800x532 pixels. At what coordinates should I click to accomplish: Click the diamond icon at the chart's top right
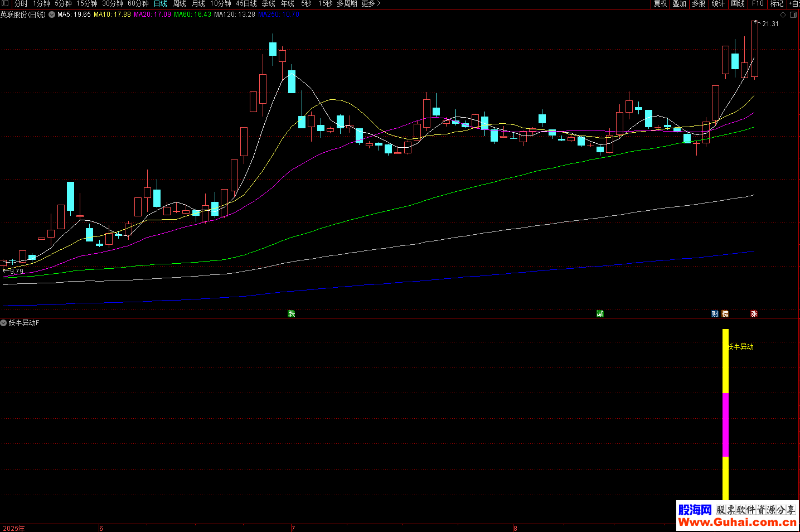click(x=783, y=15)
